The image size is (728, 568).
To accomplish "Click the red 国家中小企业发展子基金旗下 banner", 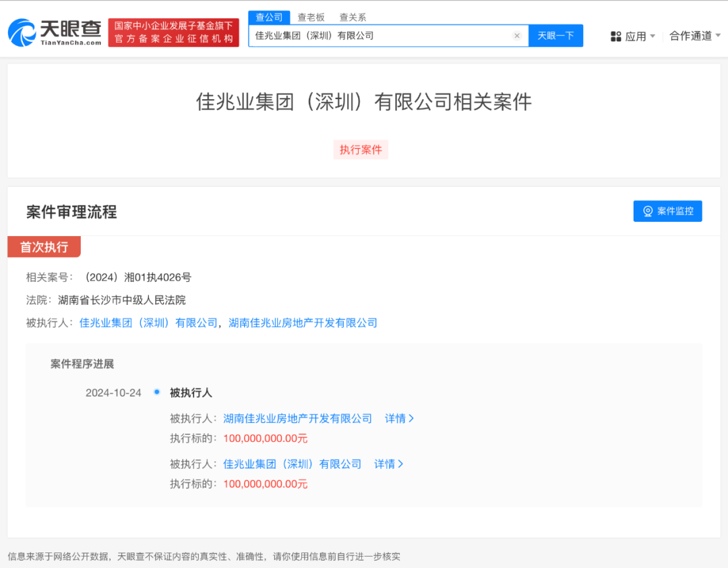I will (x=174, y=32).
